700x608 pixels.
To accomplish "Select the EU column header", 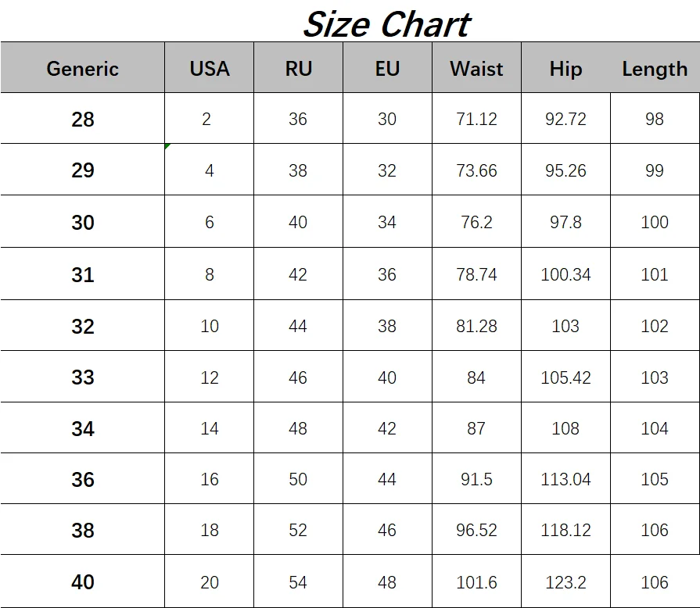I will (387, 69).
